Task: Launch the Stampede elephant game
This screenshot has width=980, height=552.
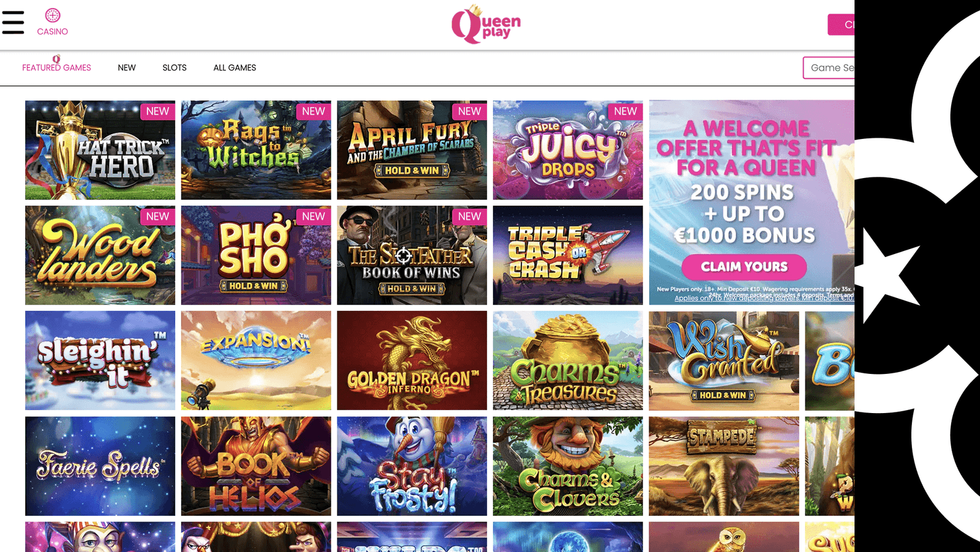Action: pyautogui.click(x=724, y=466)
